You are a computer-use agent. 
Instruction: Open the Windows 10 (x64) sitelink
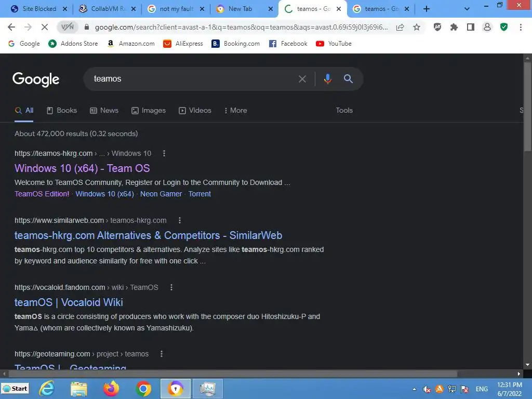(104, 194)
